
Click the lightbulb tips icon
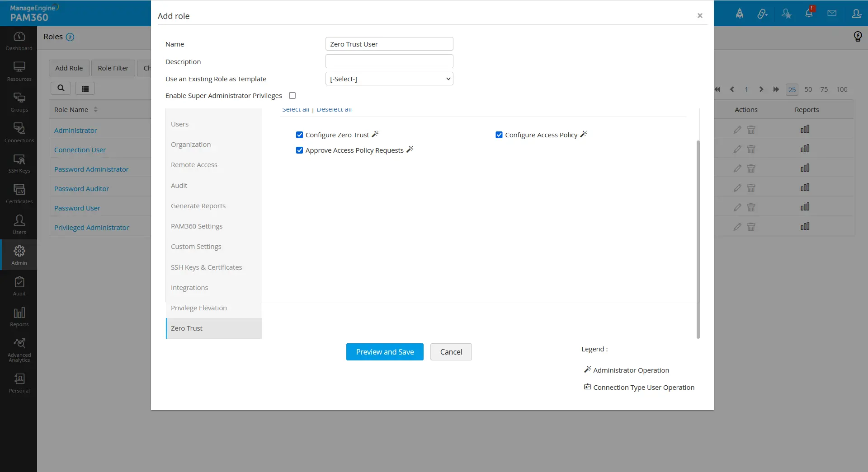(x=858, y=36)
